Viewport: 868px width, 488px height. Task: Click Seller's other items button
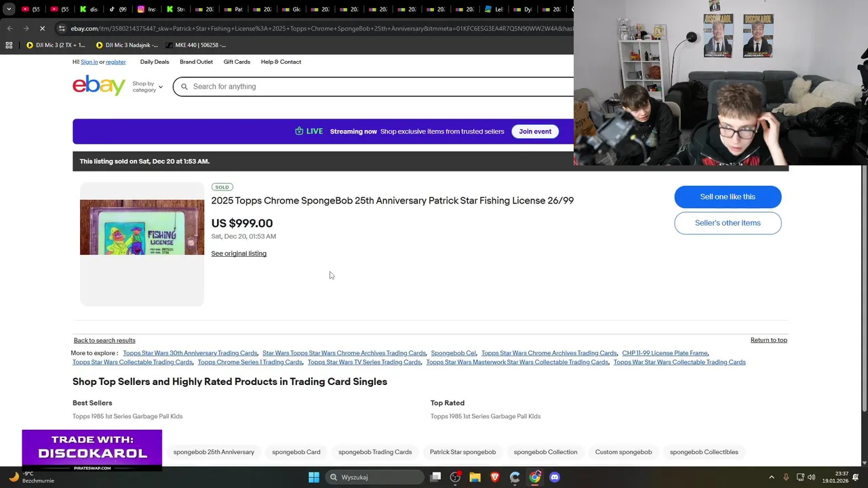point(728,223)
